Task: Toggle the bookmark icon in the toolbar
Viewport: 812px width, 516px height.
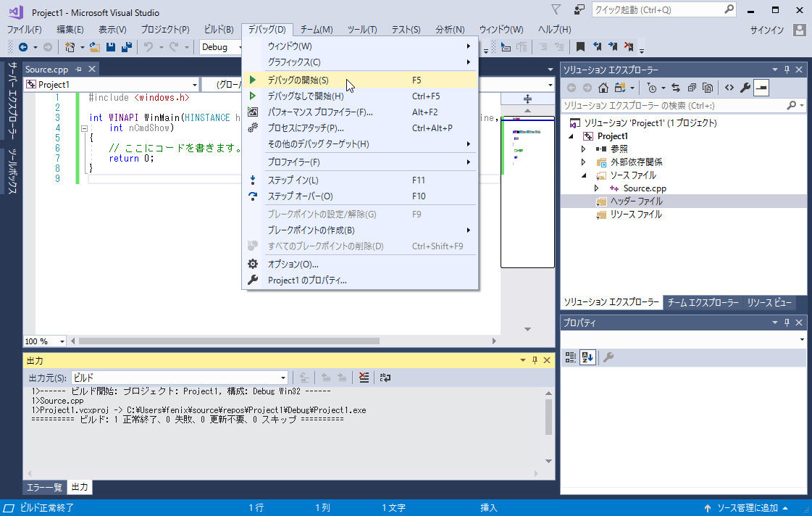Action: coord(580,47)
